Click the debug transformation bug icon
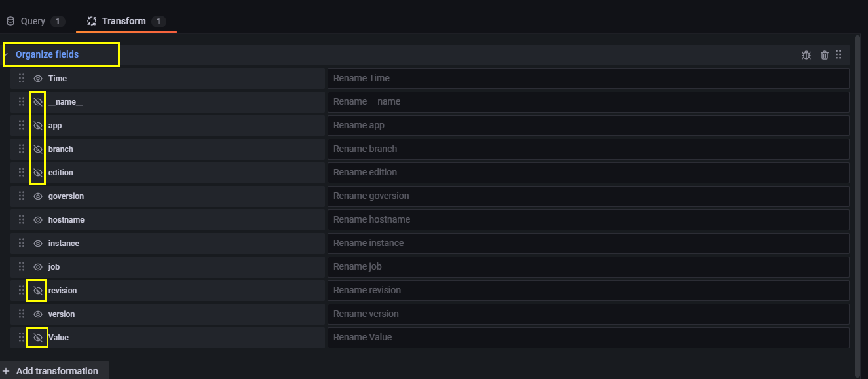This screenshot has height=379, width=868. (806, 55)
